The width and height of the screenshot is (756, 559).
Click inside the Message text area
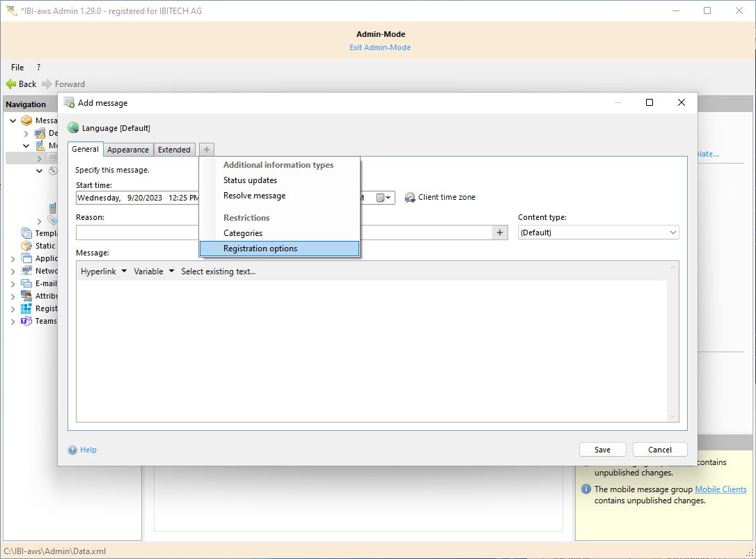click(371, 348)
